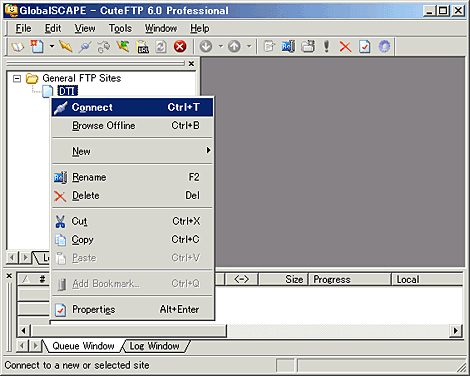This screenshot has width=470, height=376.
Task: Open the Help menu
Action: [200, 28]
